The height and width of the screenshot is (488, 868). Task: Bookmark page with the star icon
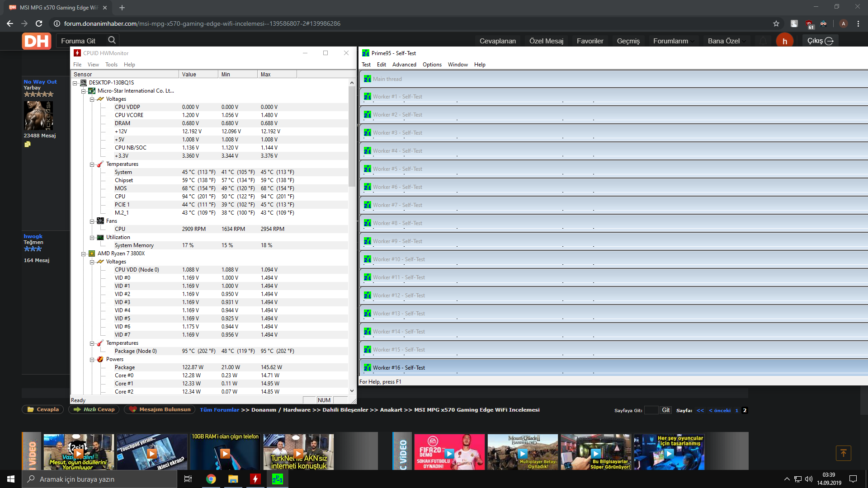tap(776, 23)
